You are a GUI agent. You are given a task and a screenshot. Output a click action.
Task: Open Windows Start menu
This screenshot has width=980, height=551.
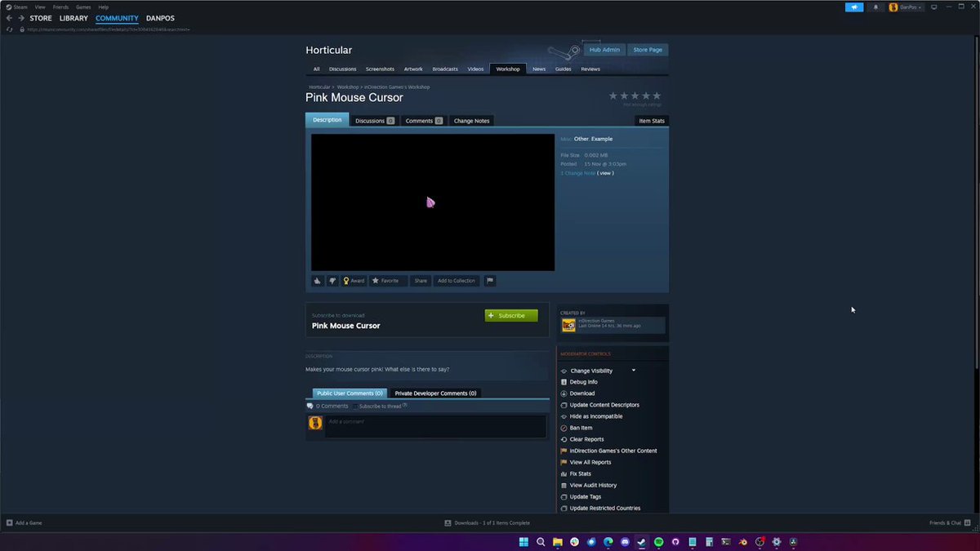(x=523, y=542)
